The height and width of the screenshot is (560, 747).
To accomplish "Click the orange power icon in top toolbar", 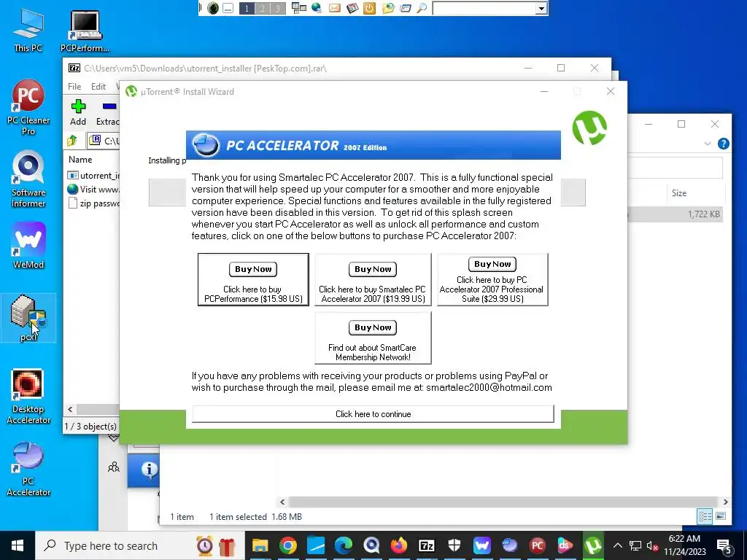I will tap(369, 8).
